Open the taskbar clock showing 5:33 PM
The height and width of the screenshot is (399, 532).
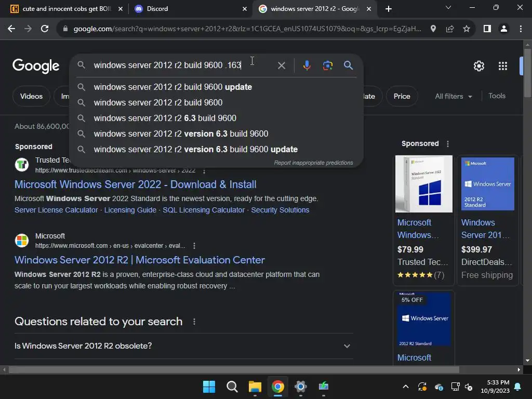(x=495, y=387)
